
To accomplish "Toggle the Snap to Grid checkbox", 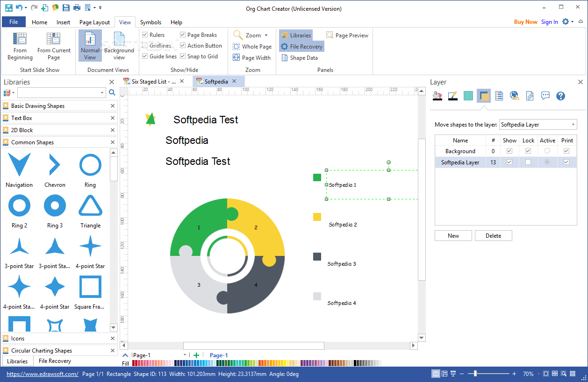I will coord(183,57).
